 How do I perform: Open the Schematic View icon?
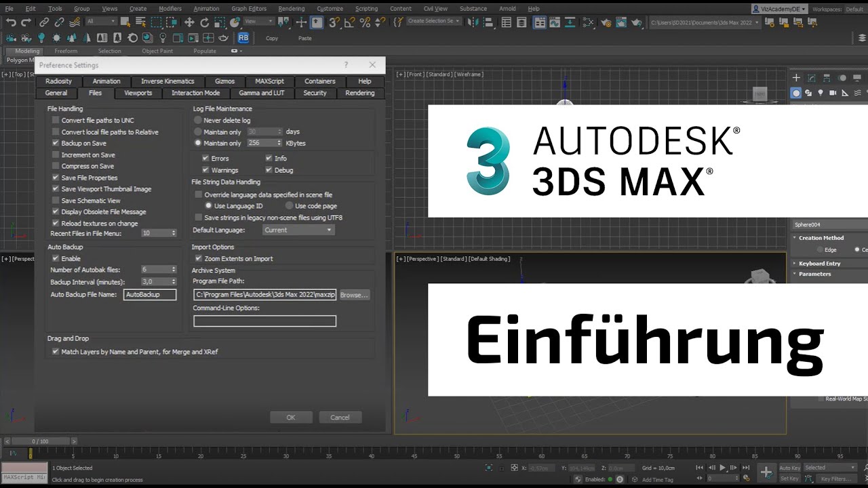pos(587,22)
